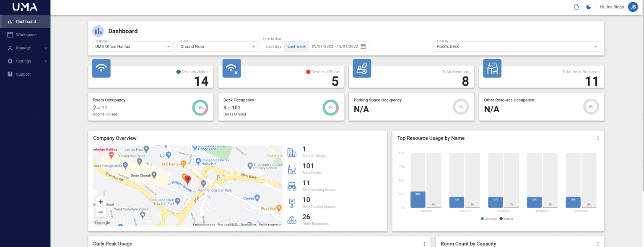Click the Total Desk Bookings icon tile

click(492, 68)
